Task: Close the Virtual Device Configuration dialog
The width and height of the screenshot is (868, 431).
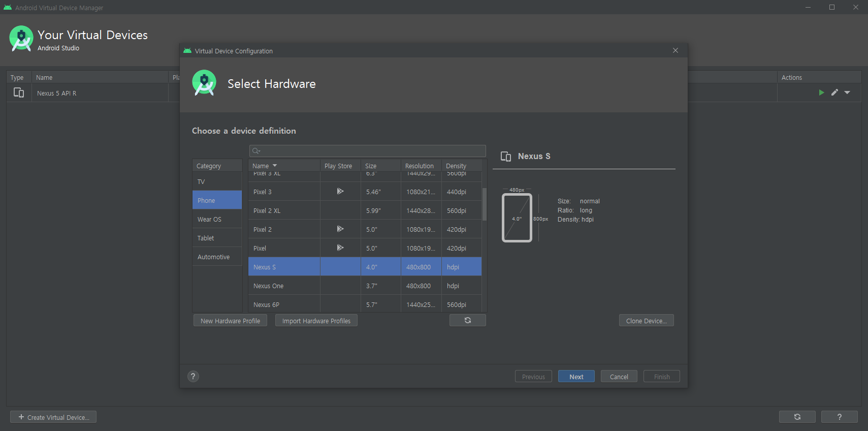Action: click(x=676, y=50)
